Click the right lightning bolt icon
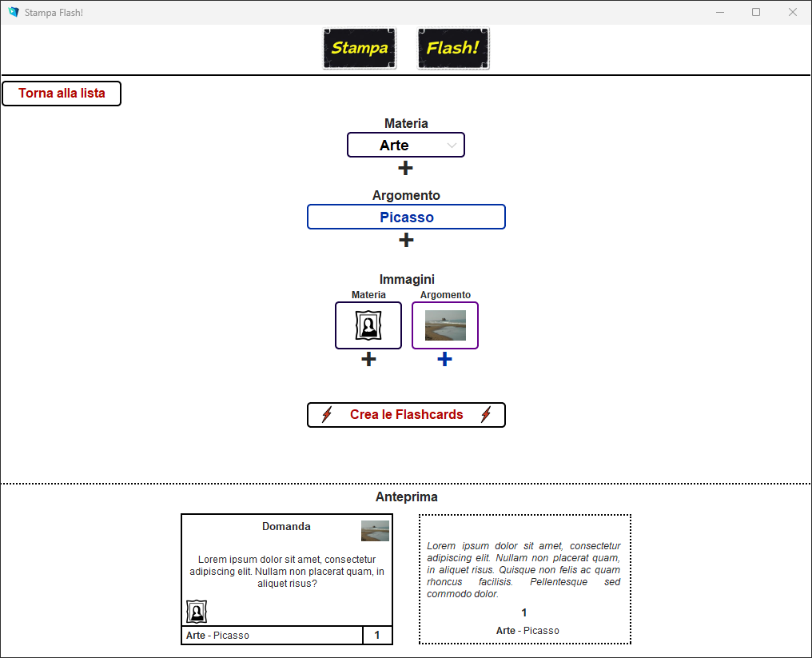This screenshot has height=658, width=812. [x=486, y=415]
